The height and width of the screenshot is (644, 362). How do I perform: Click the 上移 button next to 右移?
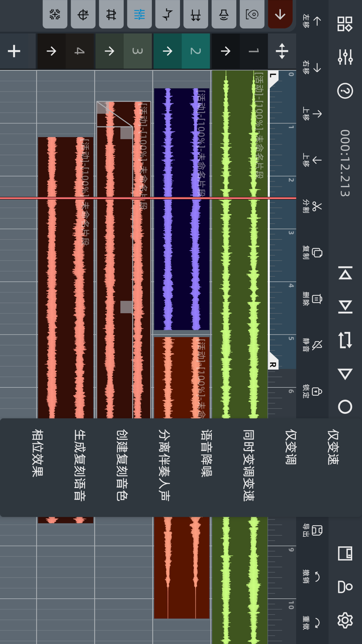312,114
